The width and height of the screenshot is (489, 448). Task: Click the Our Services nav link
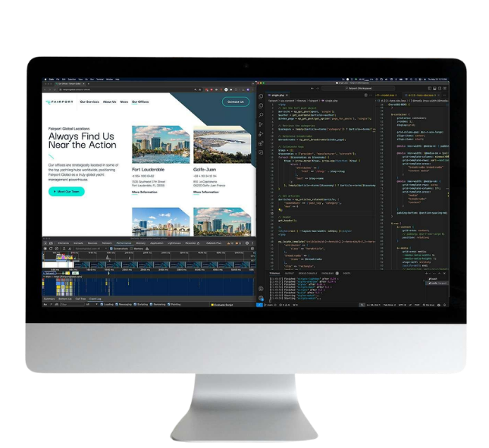(x=89, y=102)
